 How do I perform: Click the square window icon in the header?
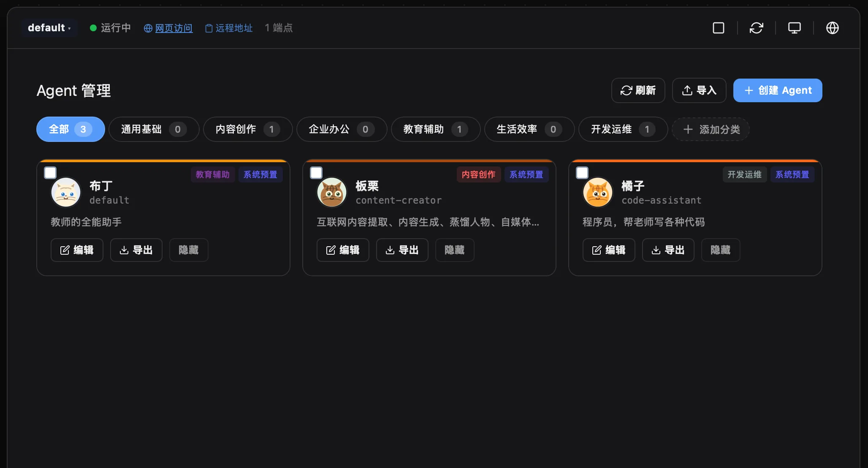click(x=719, y=28)
